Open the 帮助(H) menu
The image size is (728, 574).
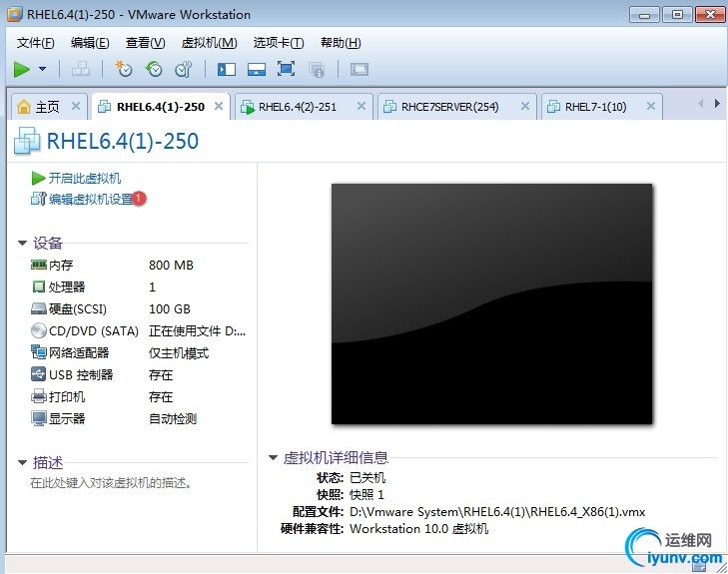coord(341,43)
